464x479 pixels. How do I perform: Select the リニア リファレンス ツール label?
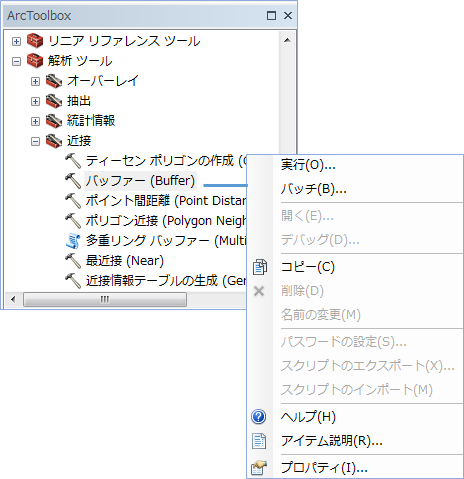click(124, 41)
